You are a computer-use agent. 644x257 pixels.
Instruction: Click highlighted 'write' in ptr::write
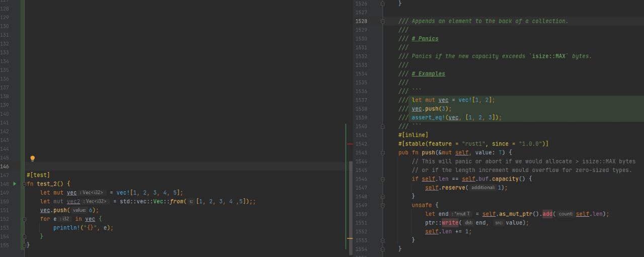(450, 223)
